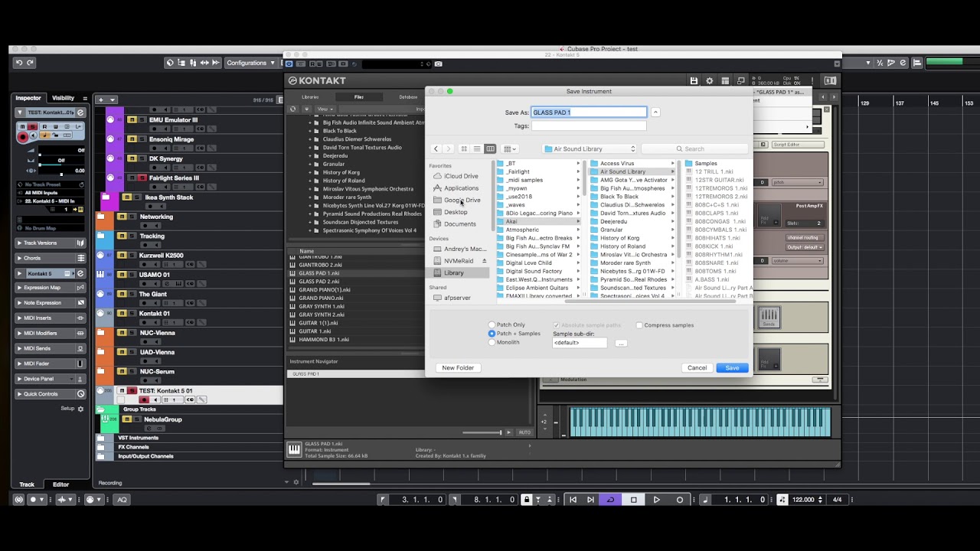This screenshot has width=980, height=551.
Task: Switch to Editor tab at bottom
Action: pyautogui.click(x=60, y=484)
